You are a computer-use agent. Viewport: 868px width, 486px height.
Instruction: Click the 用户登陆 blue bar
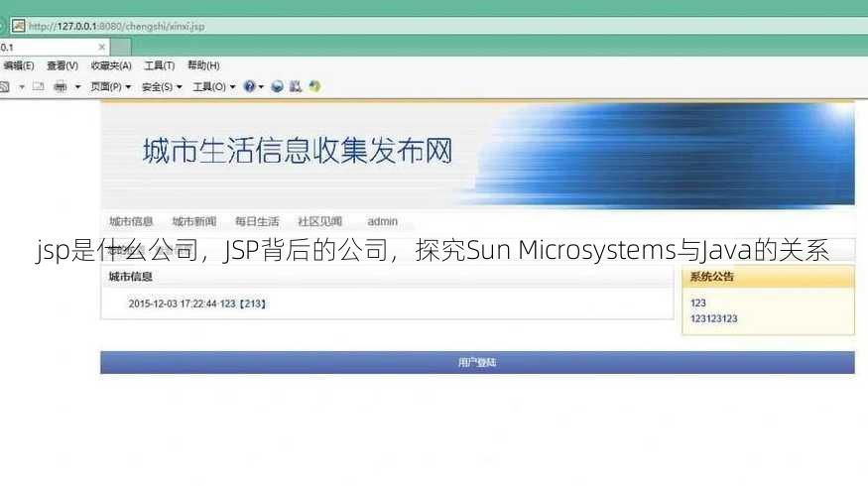click(x=477, y=363)
